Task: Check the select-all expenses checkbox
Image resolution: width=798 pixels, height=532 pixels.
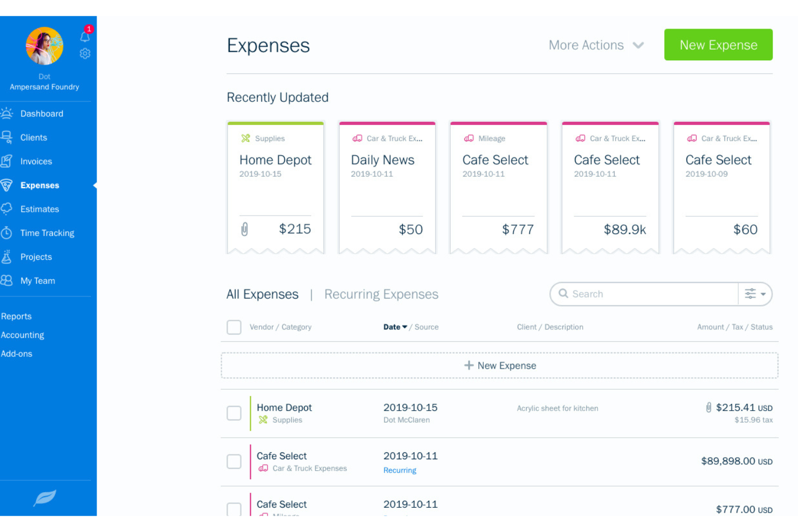Action: tap(234, 327)
